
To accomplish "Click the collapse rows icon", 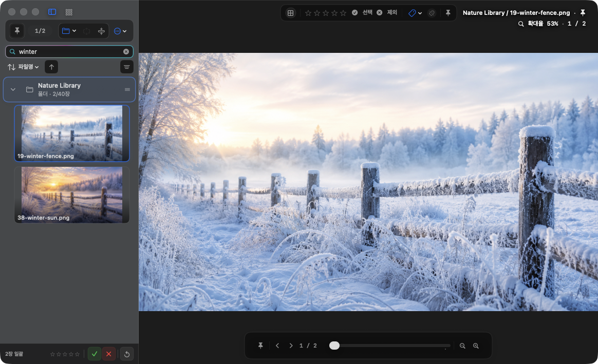I will pyautogui.click(x=101, y=31).
